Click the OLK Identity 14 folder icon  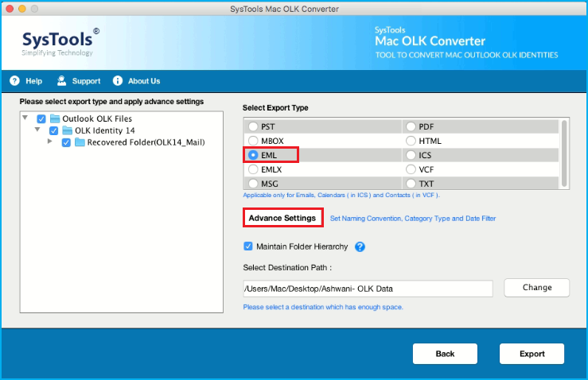coord(68,130)
